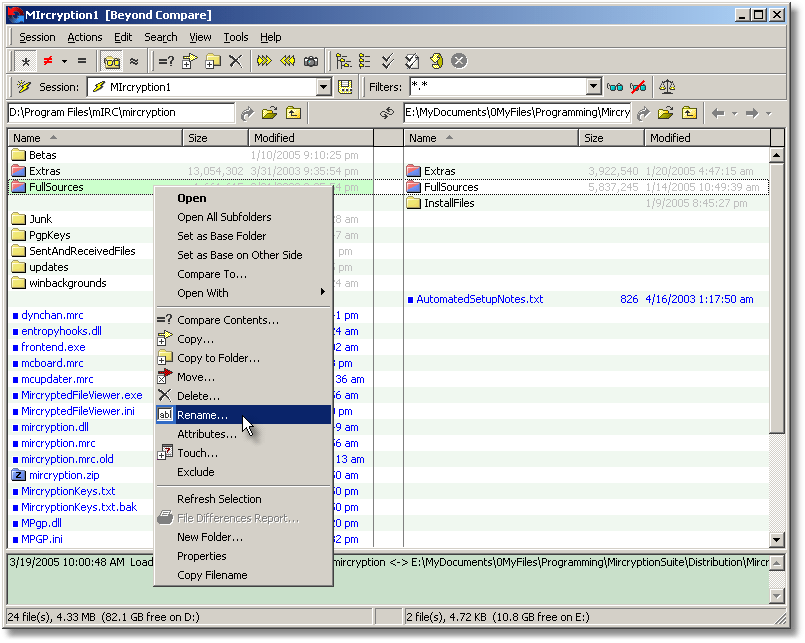
Task: Click the Copy toolbar icon
Action: pos(189,62)
